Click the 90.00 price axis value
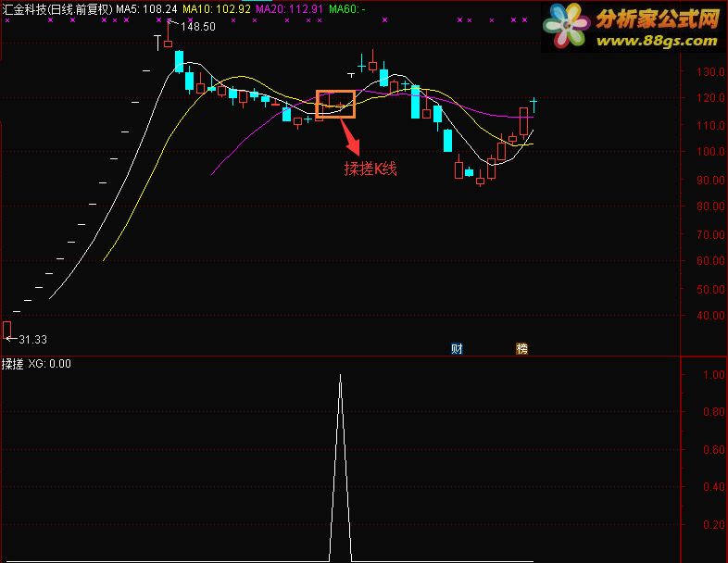The width and height of the screenshot is (728, 563). 710,180
